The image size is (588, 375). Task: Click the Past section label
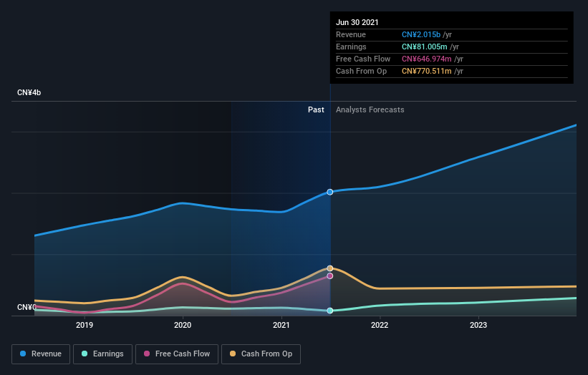(316, 109)
